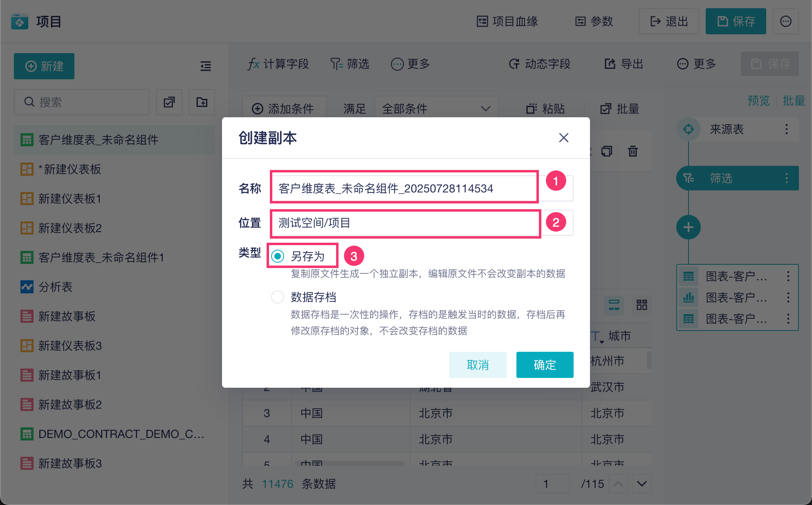The image size is (812, 505).
Task: Click the batch select icon beside search
Action: 169,102
